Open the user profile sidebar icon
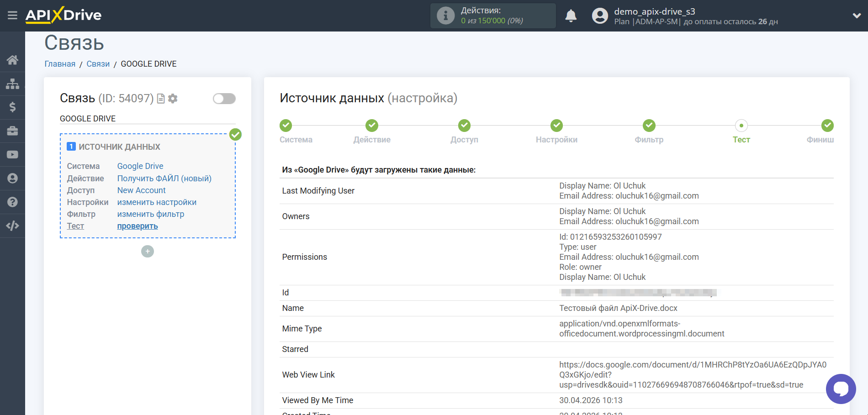Image resolution: width=868 pixels, height=415 pixels. point(12,179)
